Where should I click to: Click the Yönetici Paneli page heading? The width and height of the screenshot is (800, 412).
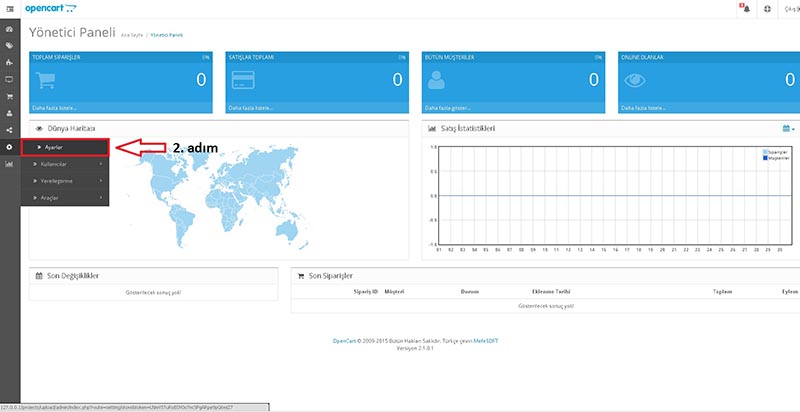(72, 33)
